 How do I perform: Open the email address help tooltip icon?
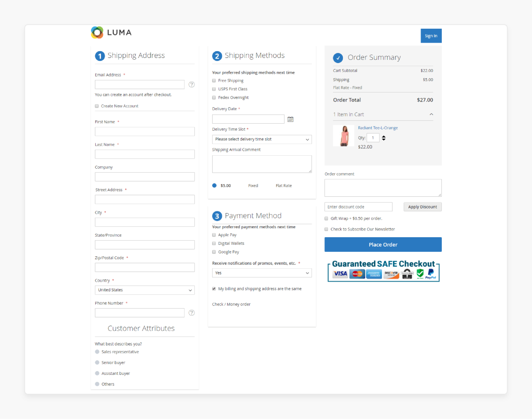tap(192, 85)
